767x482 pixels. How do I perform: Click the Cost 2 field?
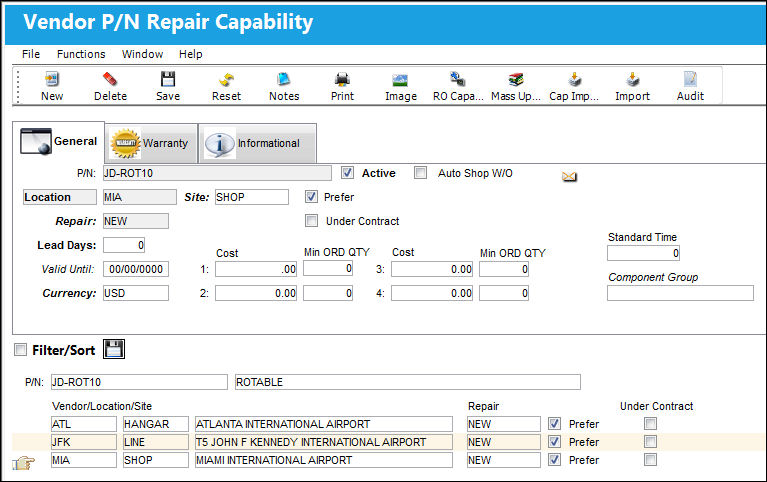[x=256, y=293]
